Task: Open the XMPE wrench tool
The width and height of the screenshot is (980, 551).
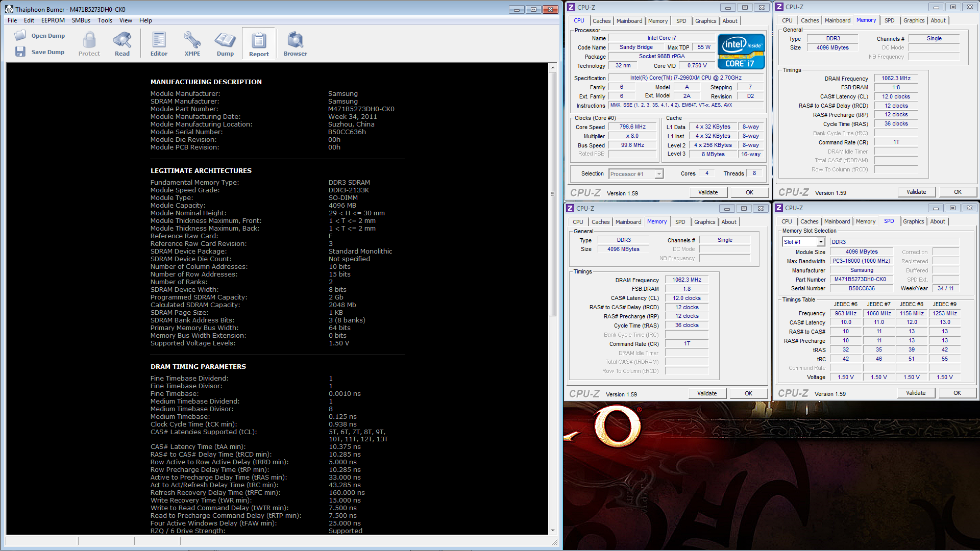Action: [192, 43]
